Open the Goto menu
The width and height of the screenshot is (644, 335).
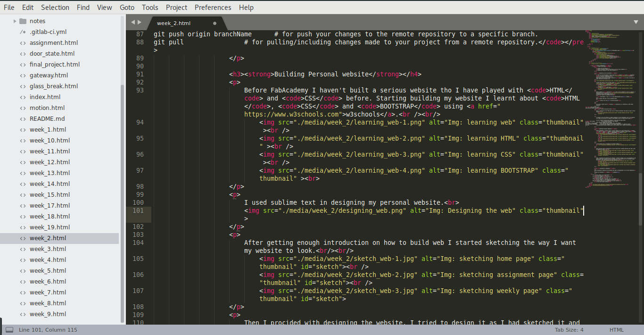(x=127, y=8)
